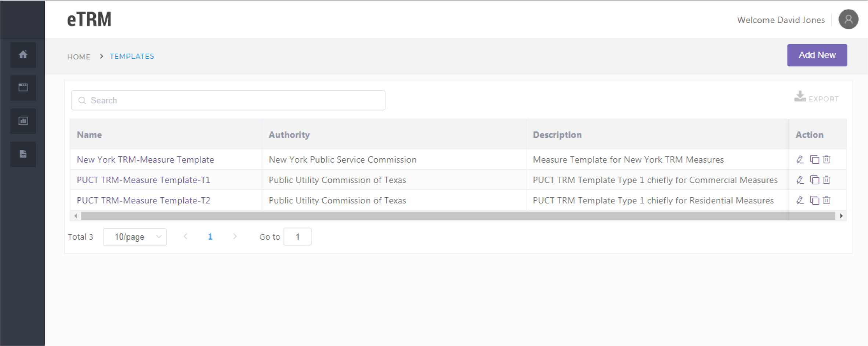This screenshot has height=346, width=868.
Task: Open the Home icon in the sidebar
Action: coord(23,55)
